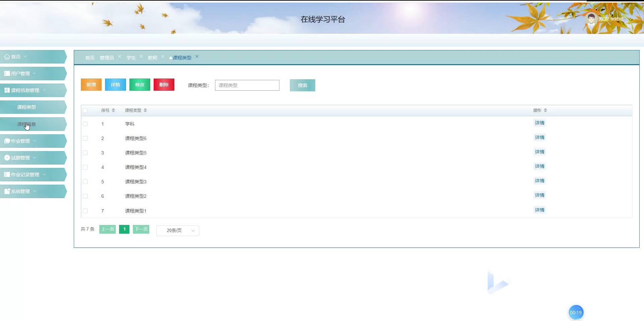Close the 教师 tab
Image resolution: width=644 pixels, height=321 pixels.
(163, 56)
